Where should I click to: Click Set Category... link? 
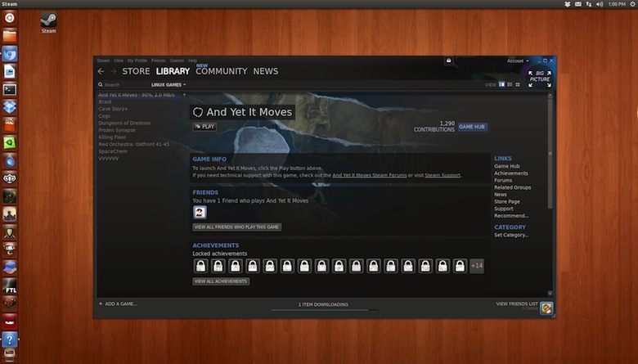tap(511, 235)
